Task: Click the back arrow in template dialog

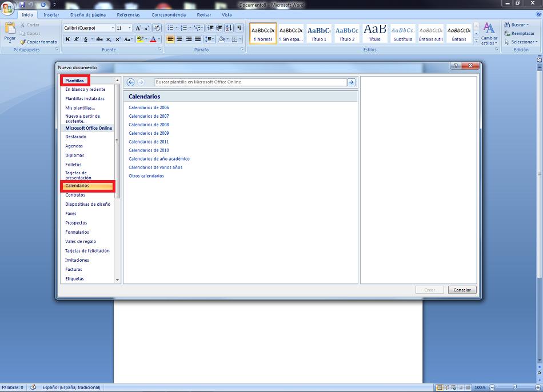Action: coord(130,82)
